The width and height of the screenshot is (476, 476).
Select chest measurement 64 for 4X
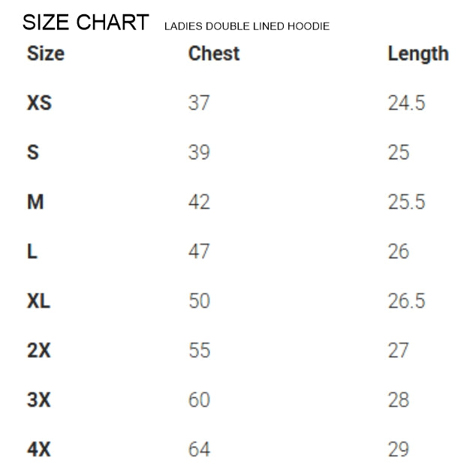click(199, 450)
